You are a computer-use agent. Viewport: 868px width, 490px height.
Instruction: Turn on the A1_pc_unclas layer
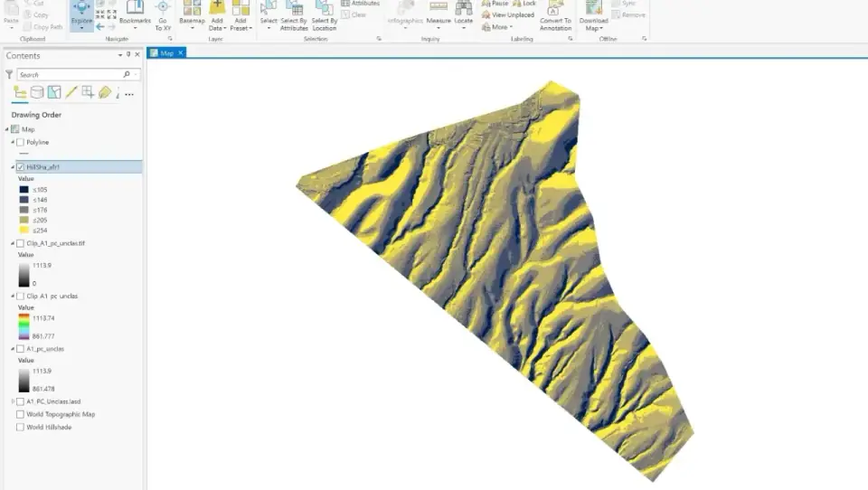[x=21, y=349]
